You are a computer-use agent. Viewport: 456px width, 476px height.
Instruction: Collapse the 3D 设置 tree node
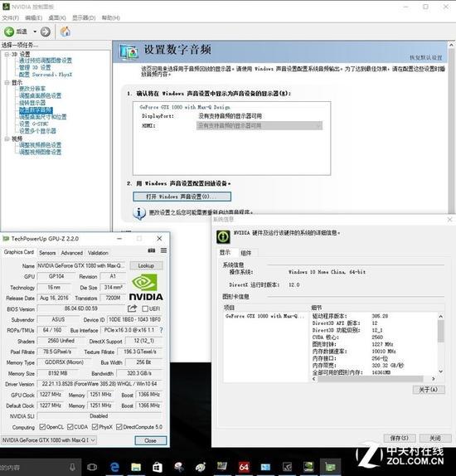click(x=7, y=55)
